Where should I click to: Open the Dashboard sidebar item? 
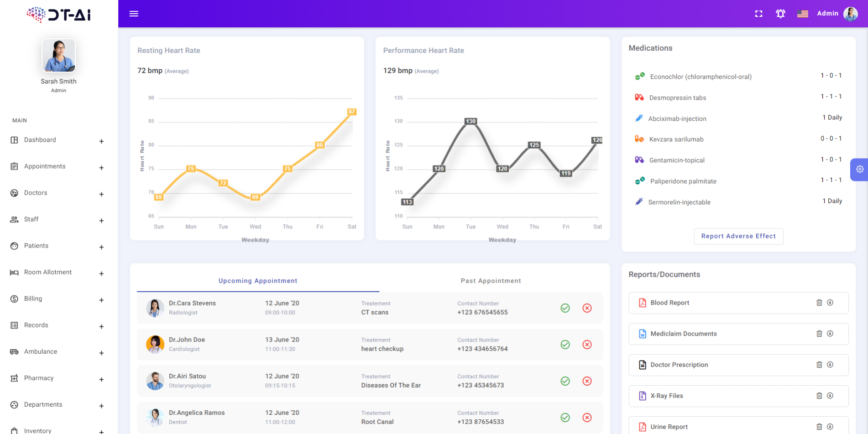tap(40, 140)
